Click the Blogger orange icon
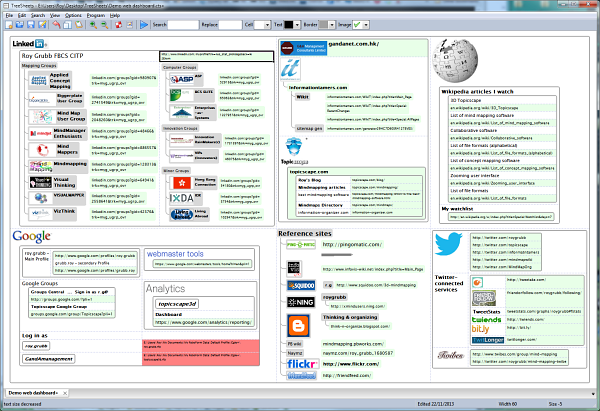The width and height of the screenshot is (600, 411). coord(298,326)
